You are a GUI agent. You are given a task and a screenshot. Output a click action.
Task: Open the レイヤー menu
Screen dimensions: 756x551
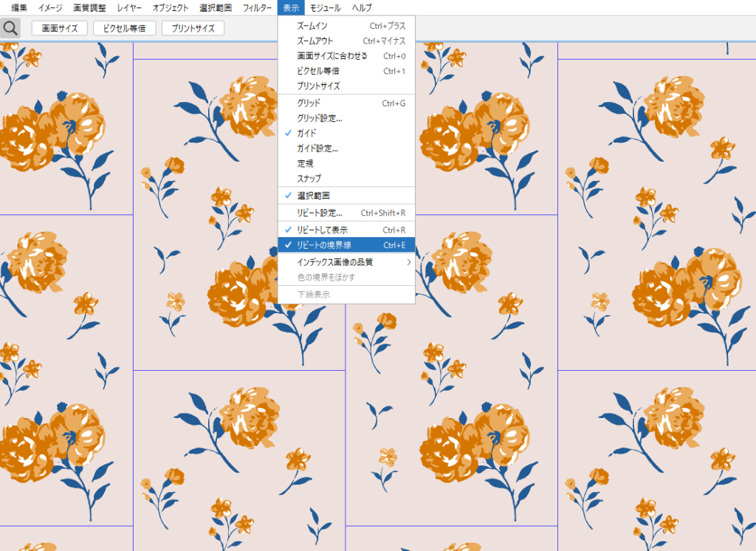tap(128, 7)
